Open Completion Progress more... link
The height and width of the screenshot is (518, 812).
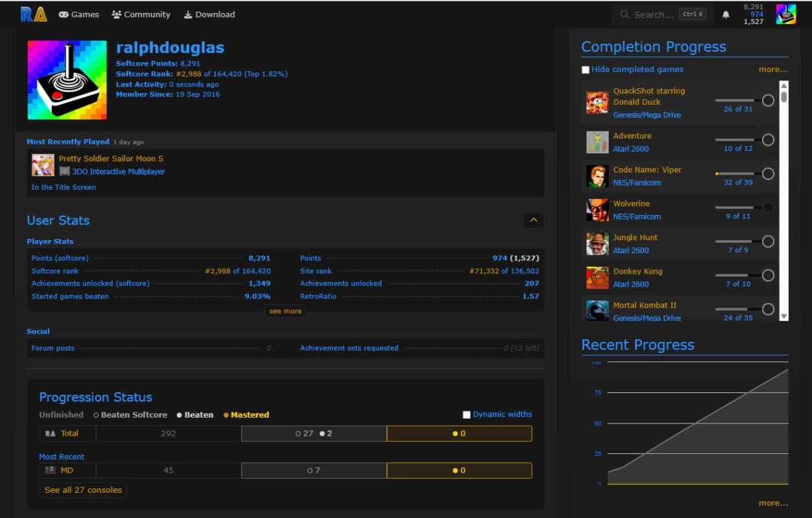coord(773,69)
